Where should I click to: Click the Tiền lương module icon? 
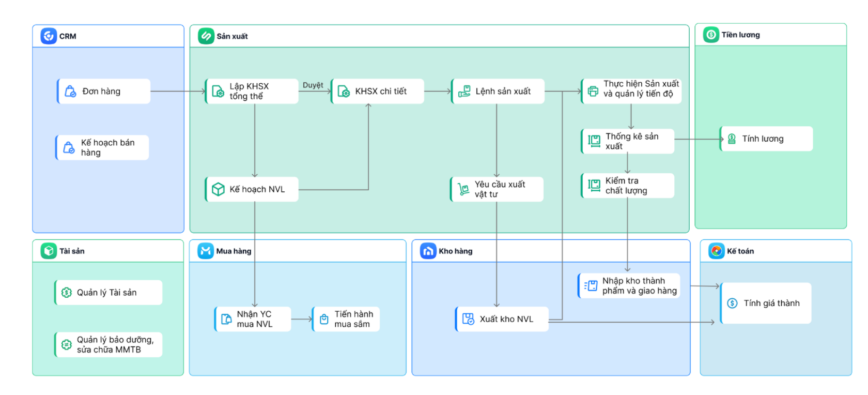coord(711,35)
